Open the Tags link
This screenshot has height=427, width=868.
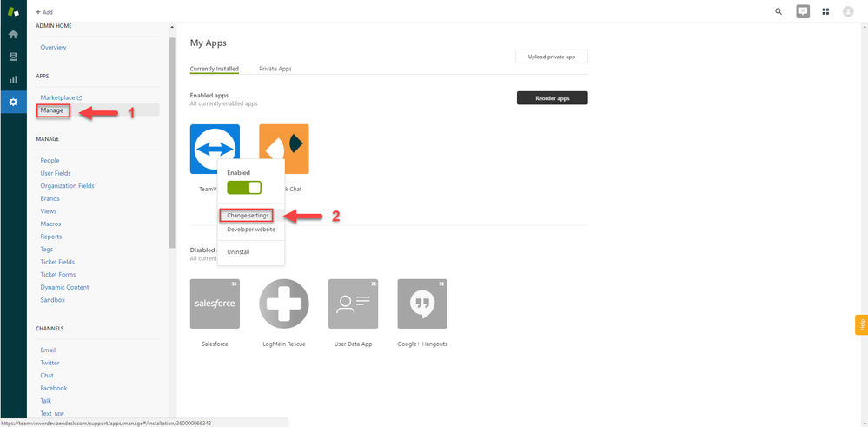point(47,250)
